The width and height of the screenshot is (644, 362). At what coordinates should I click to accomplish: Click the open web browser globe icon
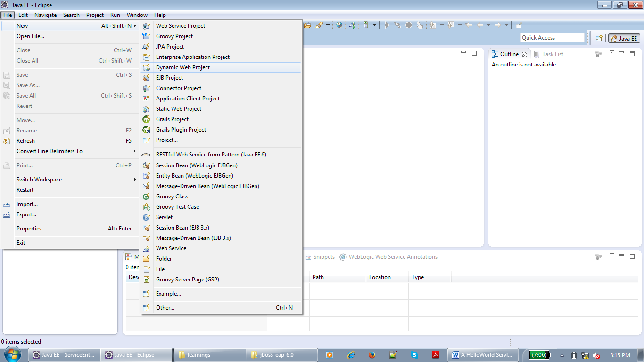(x=339, y=25)
